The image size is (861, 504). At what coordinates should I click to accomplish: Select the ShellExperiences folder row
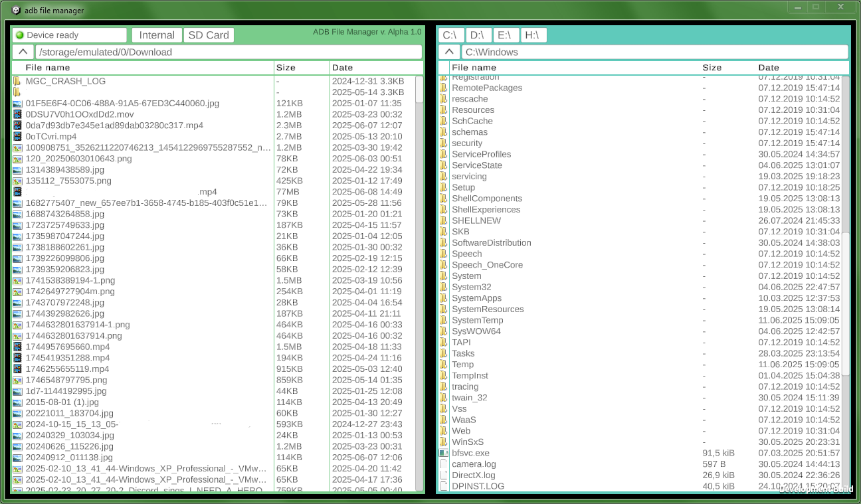point(640,210)
